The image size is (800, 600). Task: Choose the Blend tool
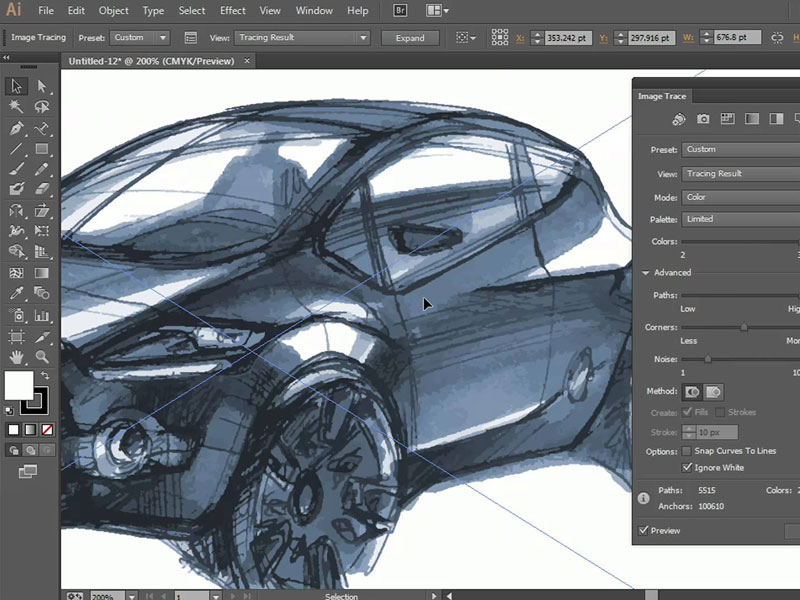tap(42, 293)
